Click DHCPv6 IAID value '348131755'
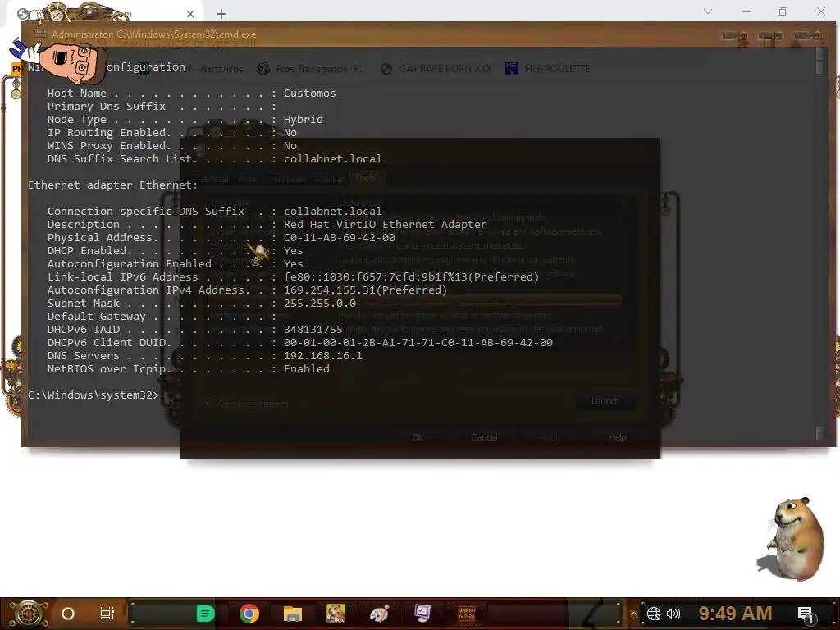 click(313, 330)
